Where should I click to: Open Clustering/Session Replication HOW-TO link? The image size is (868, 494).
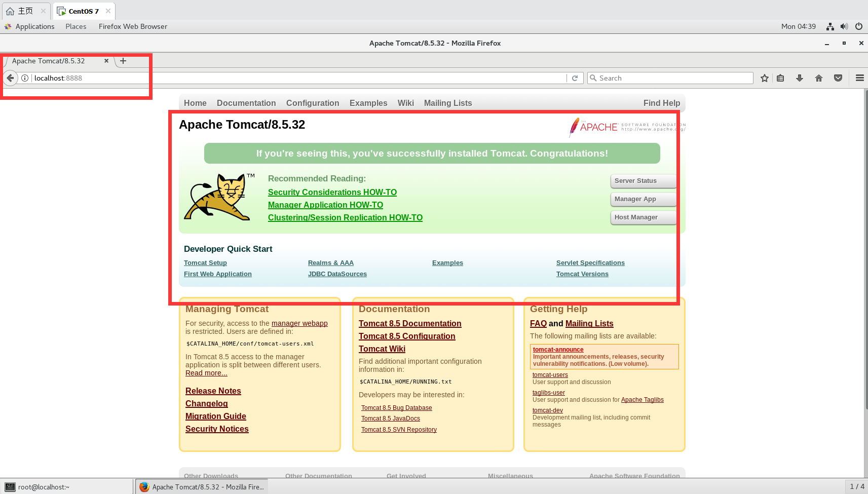[345, 217]
